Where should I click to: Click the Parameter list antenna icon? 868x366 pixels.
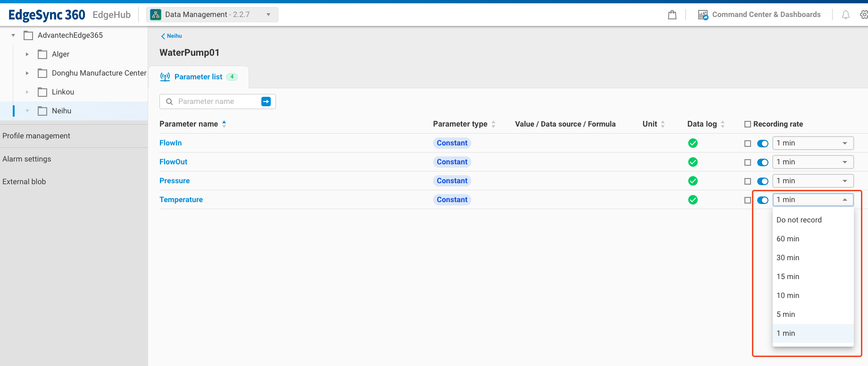pyautogui.click(x=165, y=77)
